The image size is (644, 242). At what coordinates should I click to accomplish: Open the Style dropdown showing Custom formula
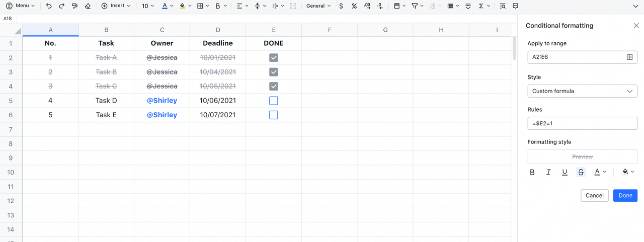tap(582, 91)
